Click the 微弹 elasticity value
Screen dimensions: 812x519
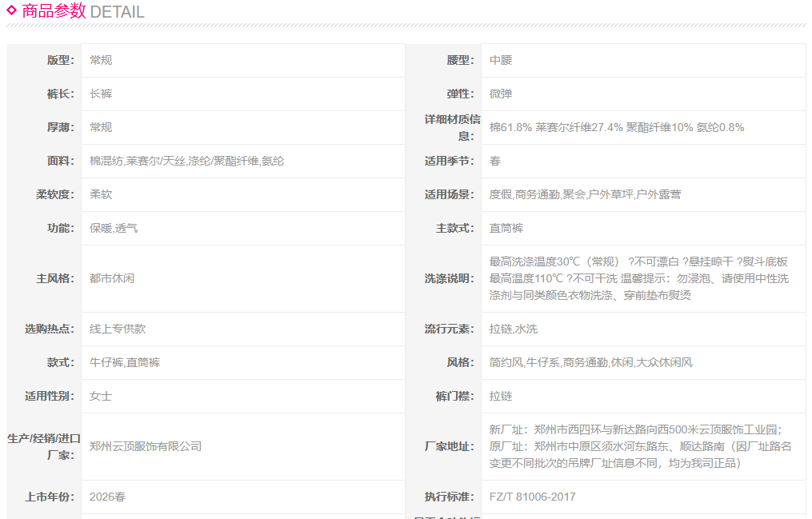click(x=501, y=94)
